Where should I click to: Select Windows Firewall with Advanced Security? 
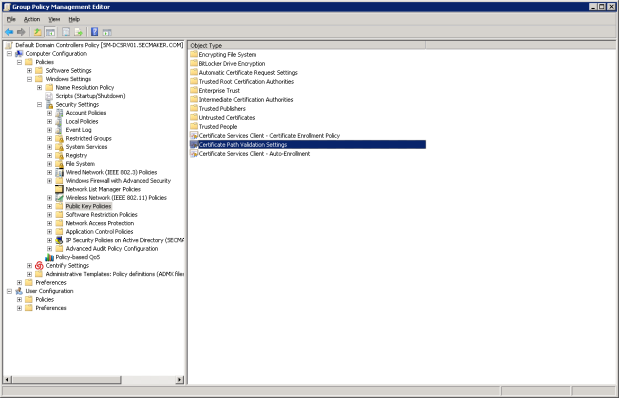click(x=118, y=181)
